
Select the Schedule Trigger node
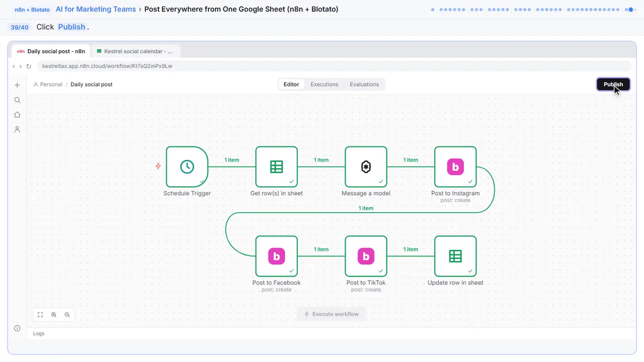[x=187, y=167]
